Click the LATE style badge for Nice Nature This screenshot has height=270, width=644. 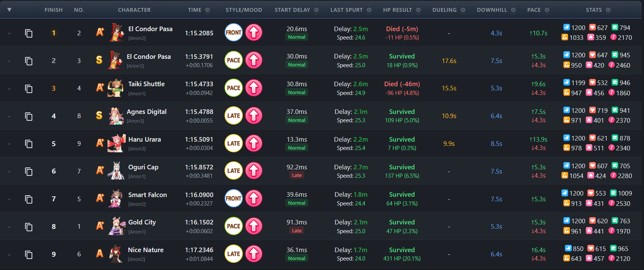click(234, 254)
